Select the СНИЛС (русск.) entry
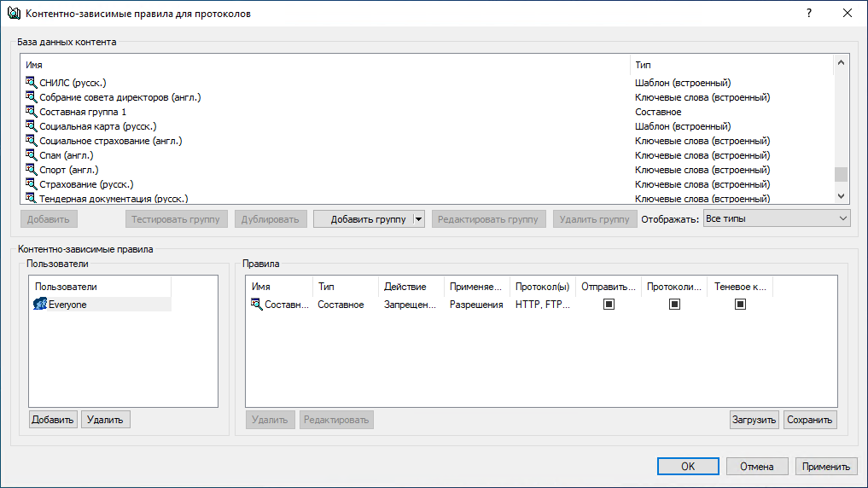The height and width of the screenshot is (488, 868). coord(73,83)
